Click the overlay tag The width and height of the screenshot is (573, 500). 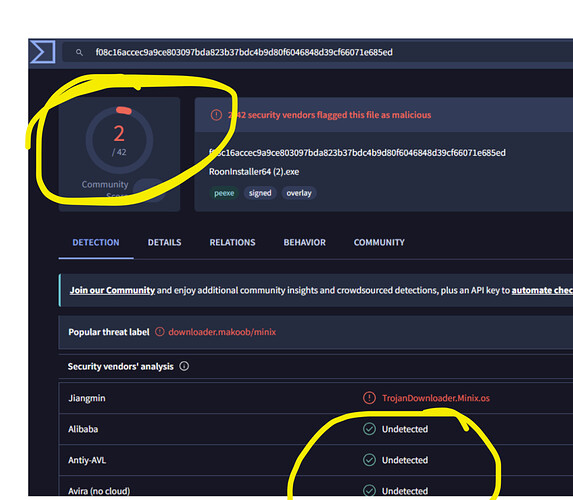(299, 193)
